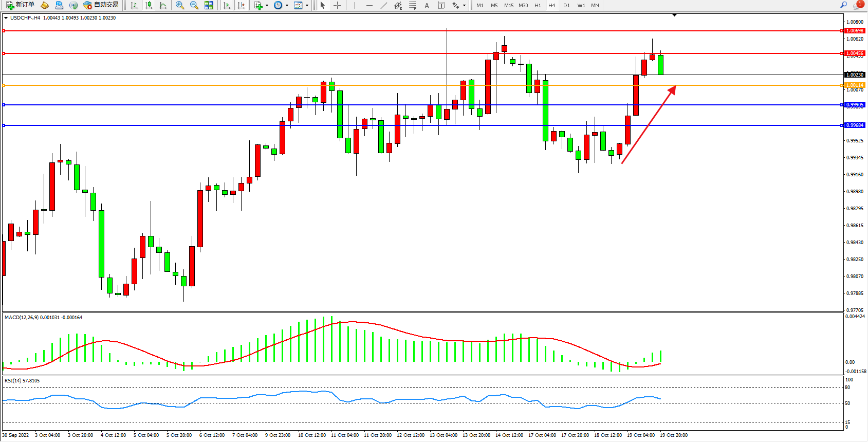
Task: Tile chart windows icon
Action: pos(209,5)
